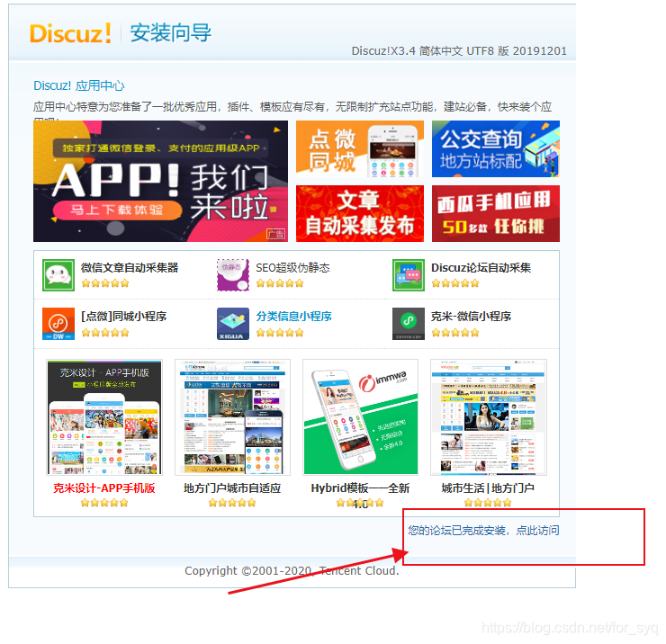Click the red 克米设计-APP手机版 caption
Viewport: 666px width, 644px height.
[x=104, y=488]
